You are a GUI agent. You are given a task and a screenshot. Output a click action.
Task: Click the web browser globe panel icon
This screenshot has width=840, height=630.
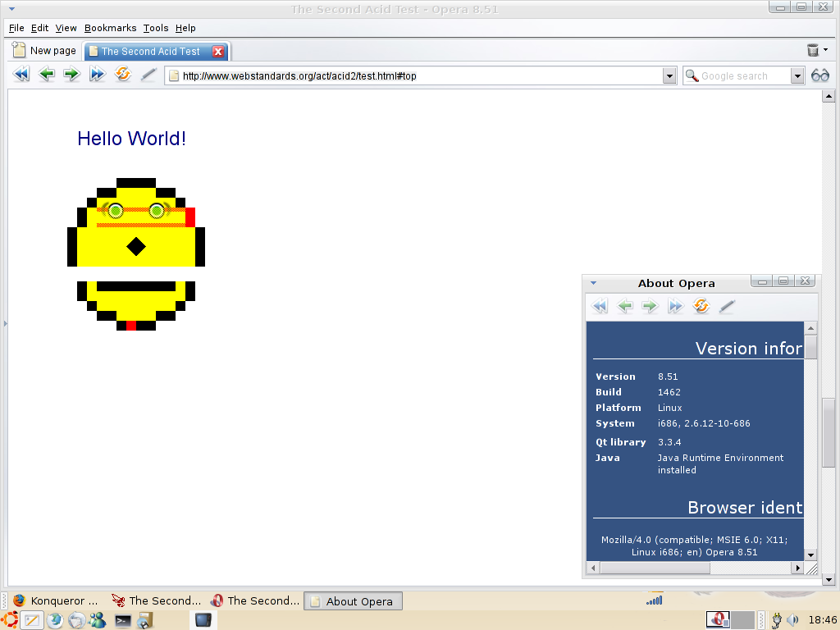(55, 620)
